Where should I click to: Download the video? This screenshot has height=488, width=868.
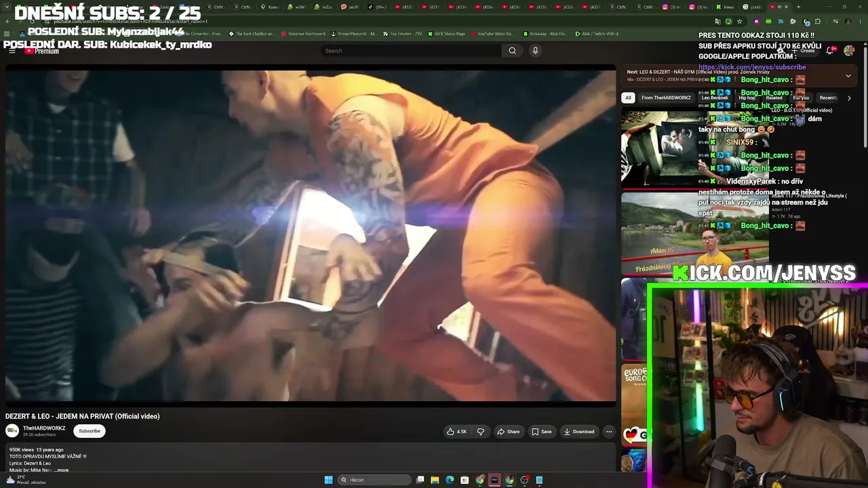[x=578, y=432]
